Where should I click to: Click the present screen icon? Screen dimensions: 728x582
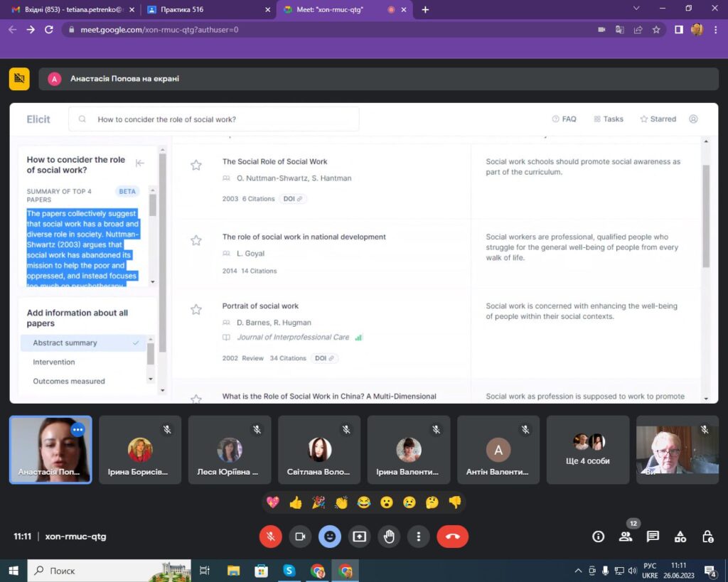click(x=359, y=537)
